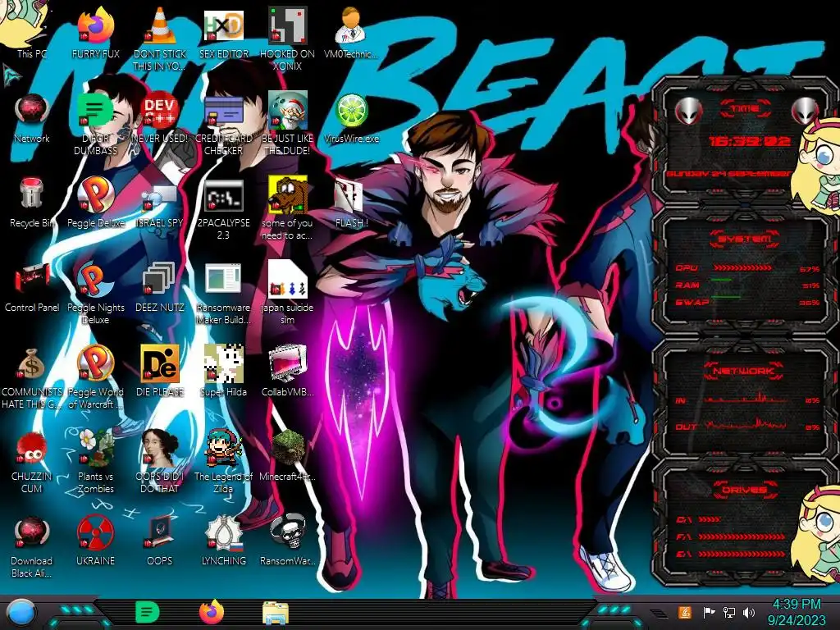This screenshot has height=630, width=840.
Task: Launch Peggle World of Warcraft
Action: (95, 377)
